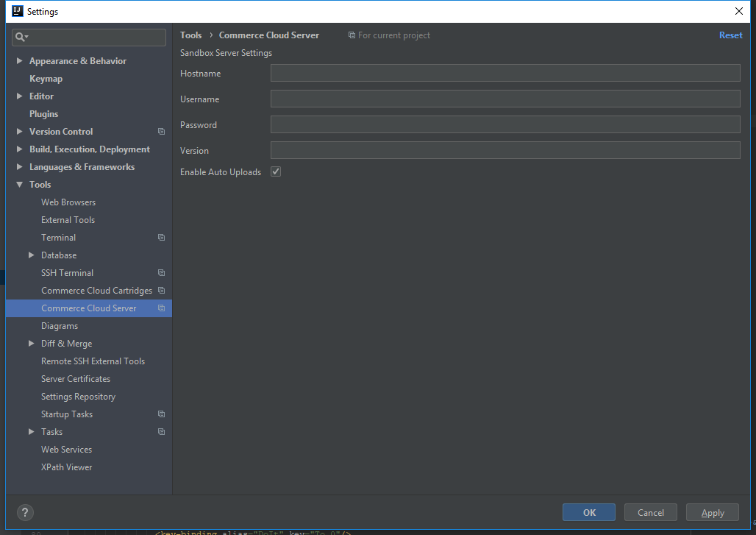The height and width of the screenshot is (535, 756).
Task: Select Diagrams settings item
Action: point(60,326)
